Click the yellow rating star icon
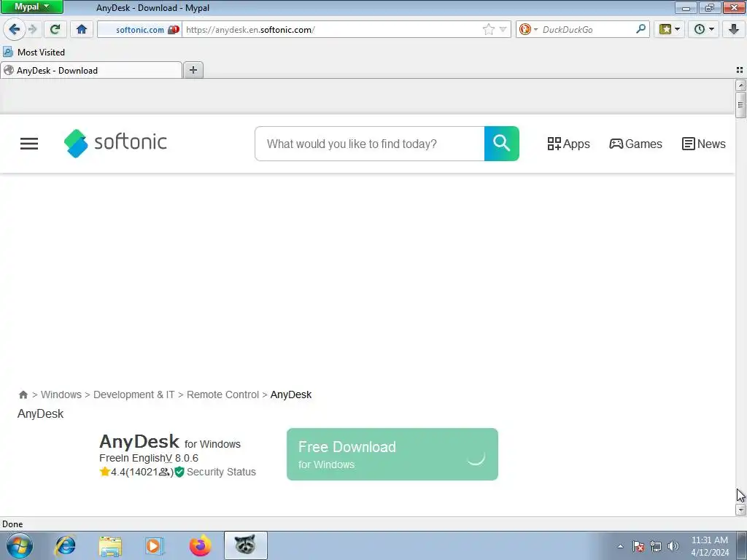 (x=105, y=472)
